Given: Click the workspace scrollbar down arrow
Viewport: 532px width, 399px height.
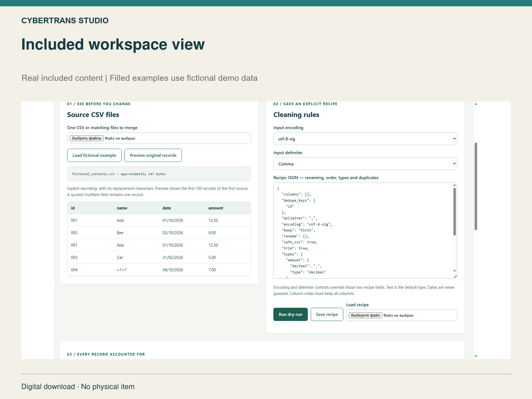Looking at the screenshot, I should (x=476, y=356).
